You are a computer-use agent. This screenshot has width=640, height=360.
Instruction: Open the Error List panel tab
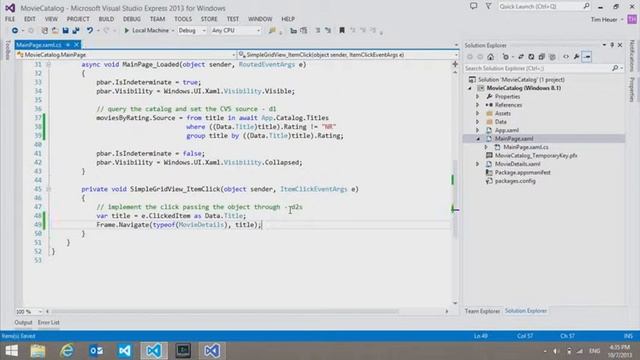coord(49,322)
